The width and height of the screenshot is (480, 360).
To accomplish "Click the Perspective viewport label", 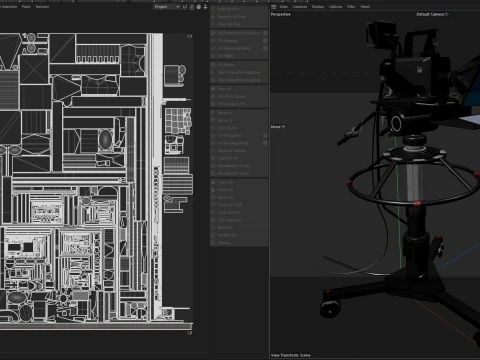I will click(281, 14).
